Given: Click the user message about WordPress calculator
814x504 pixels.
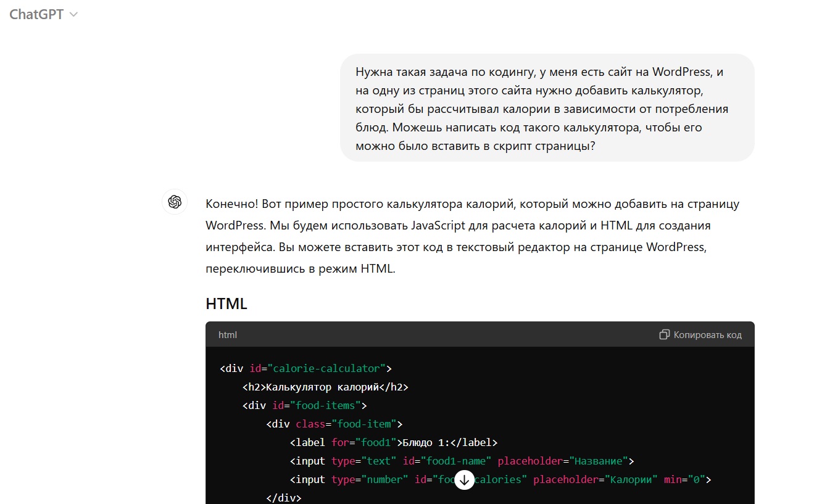Looking at the screenshot, I should pos(547,109).
